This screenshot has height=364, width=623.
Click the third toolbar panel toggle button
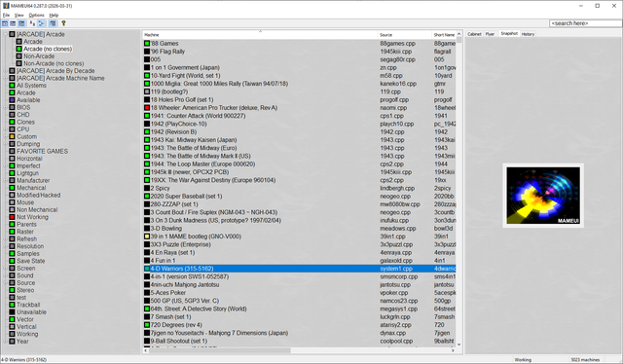click(x=21, y=23)
